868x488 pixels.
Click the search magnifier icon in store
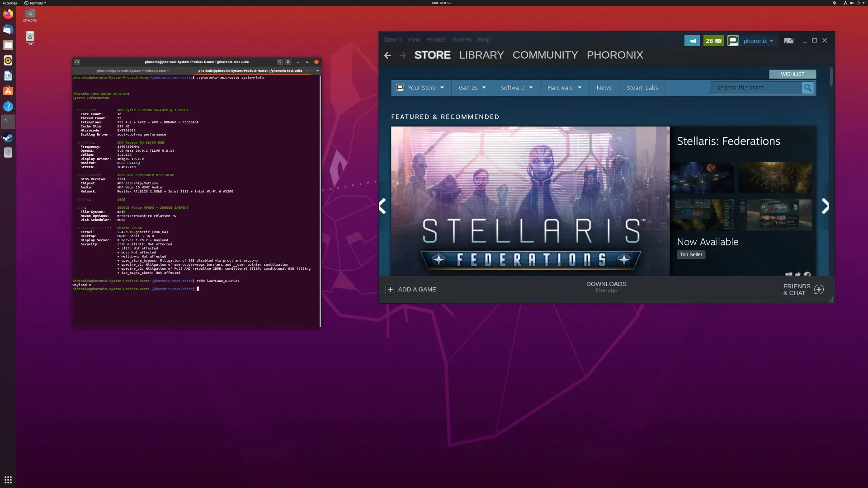coord(808,88)
